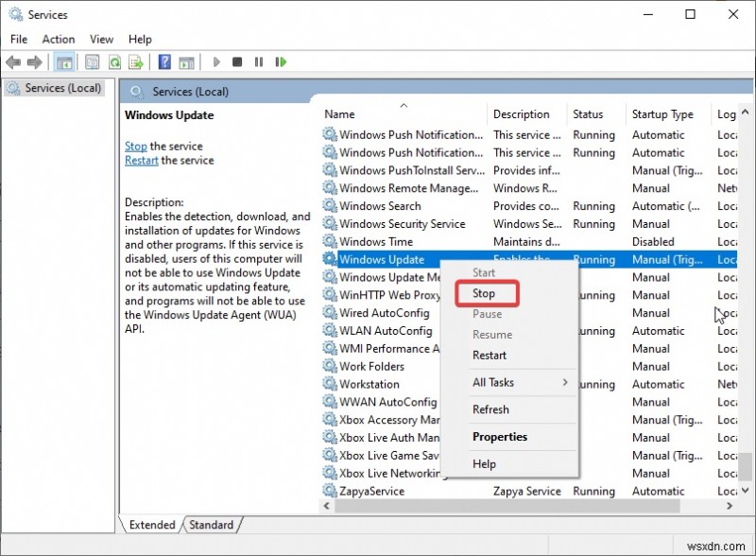Switch to the Standard tab
Viewport: 756px width, 556px height.
point(211,525)
